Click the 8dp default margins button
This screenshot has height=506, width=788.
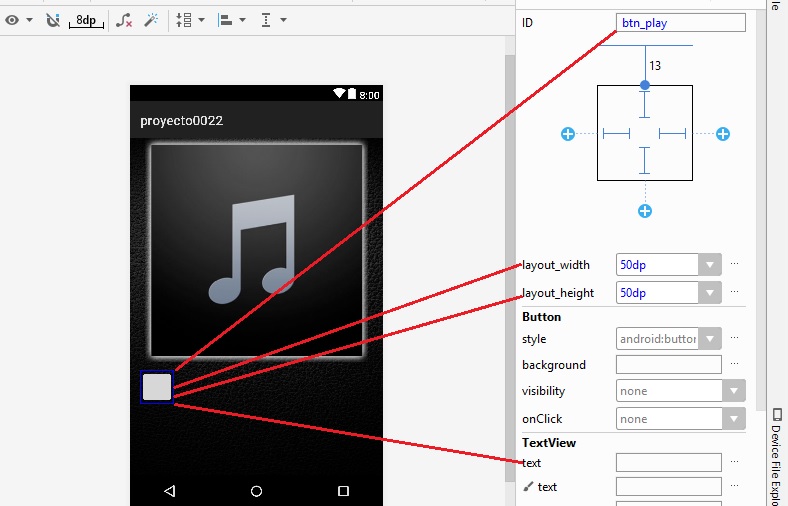point(86,20)
